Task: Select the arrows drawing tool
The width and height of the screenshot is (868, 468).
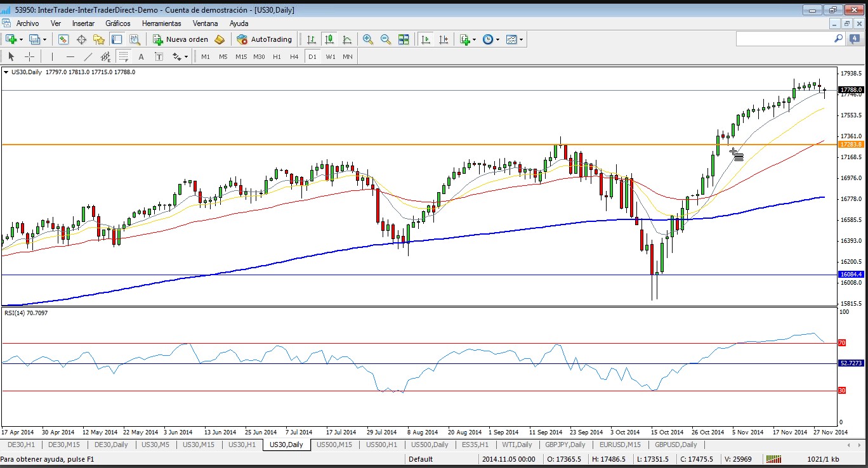Action: [176, 56]
